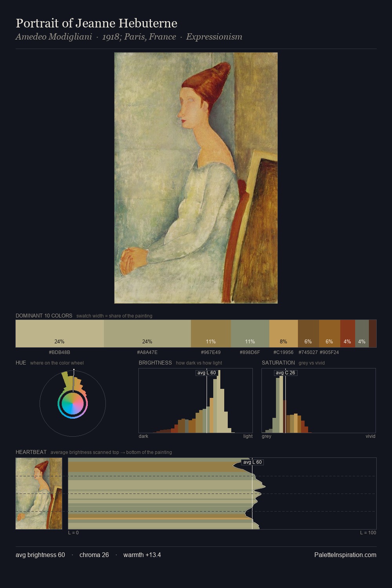Click the '#BDB48B' hex label
This screenshot has height=588, width=392.
tap(60, 352)
